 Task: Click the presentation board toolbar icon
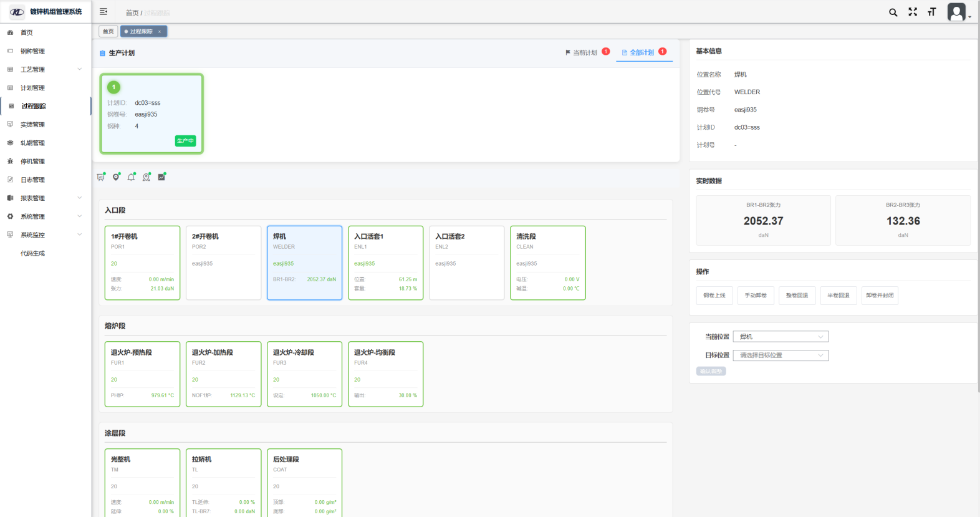[x=101, y=177]
